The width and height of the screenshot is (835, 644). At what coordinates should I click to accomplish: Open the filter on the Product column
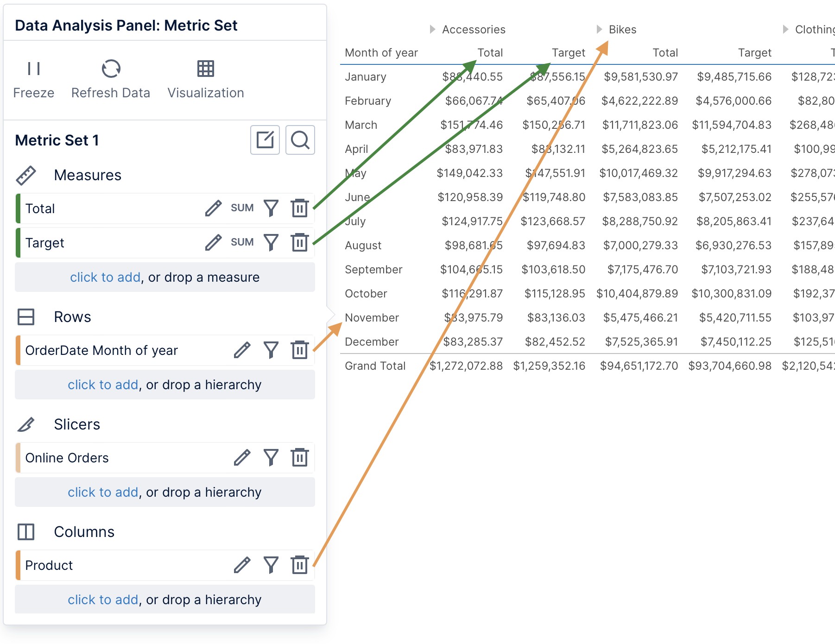[x=271, y=565]
